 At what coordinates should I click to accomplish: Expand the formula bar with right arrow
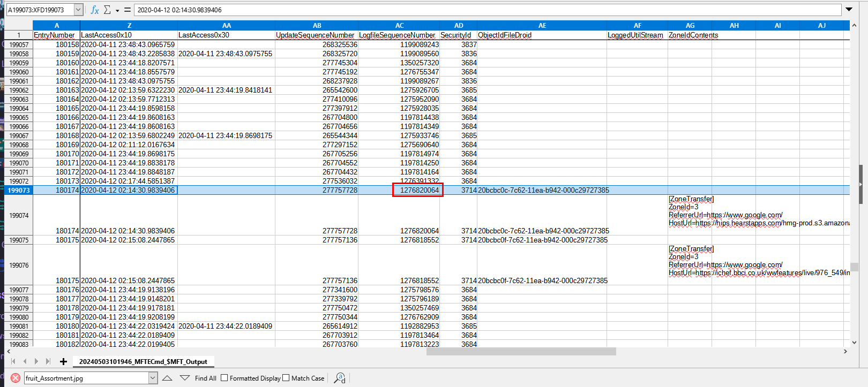click(849, 10)
